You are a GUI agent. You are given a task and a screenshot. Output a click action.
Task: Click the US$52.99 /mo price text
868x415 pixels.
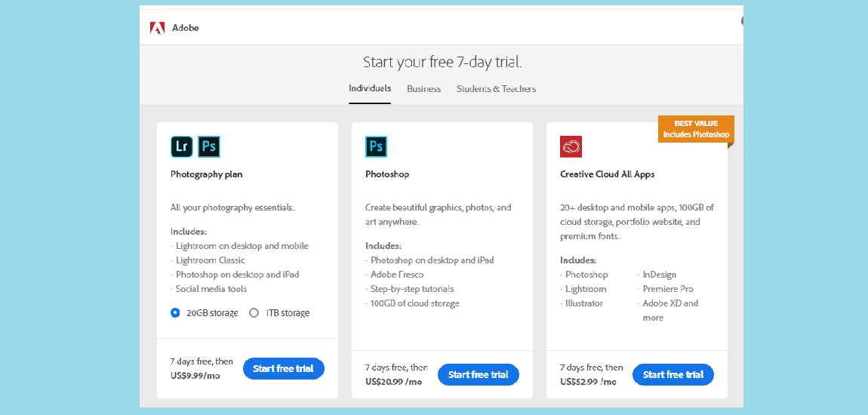[588, 382]
